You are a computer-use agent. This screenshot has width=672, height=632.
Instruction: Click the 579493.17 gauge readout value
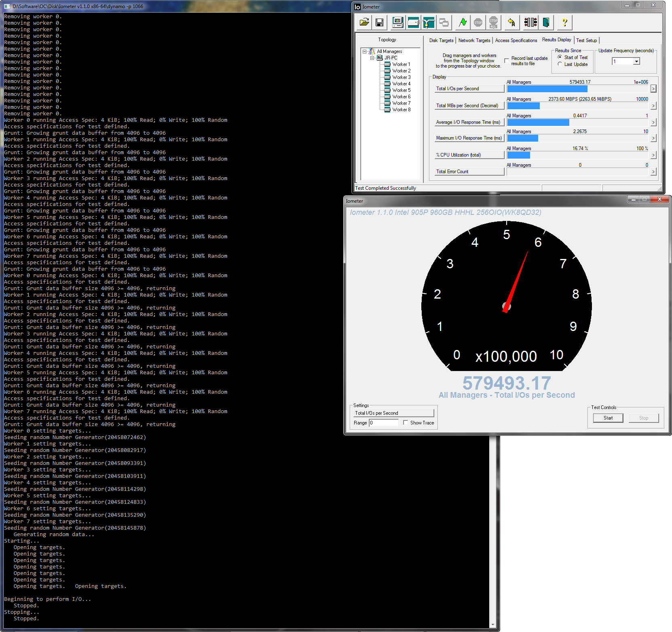[507, 383]
